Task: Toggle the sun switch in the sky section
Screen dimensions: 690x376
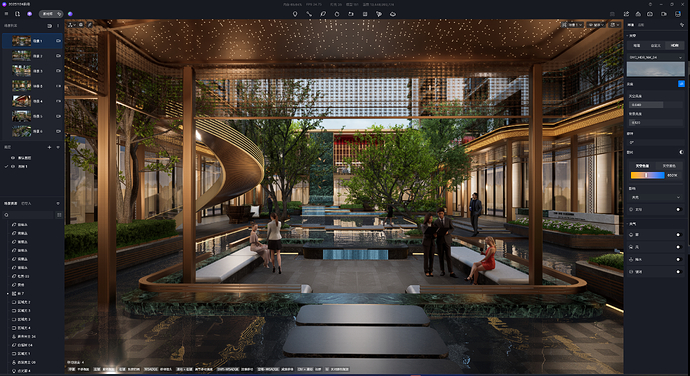Action: 678,210
